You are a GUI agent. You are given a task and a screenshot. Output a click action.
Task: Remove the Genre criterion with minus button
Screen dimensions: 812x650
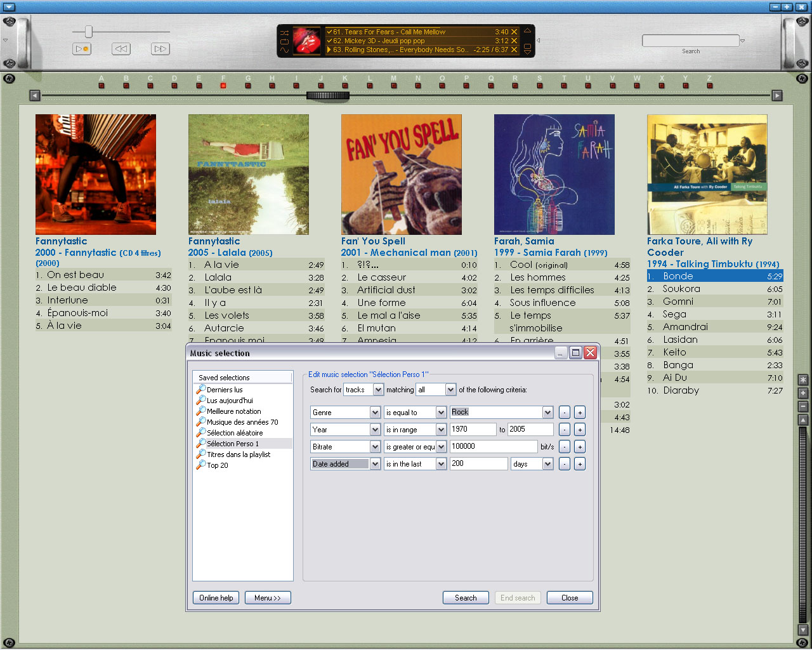tap(565, 413)
